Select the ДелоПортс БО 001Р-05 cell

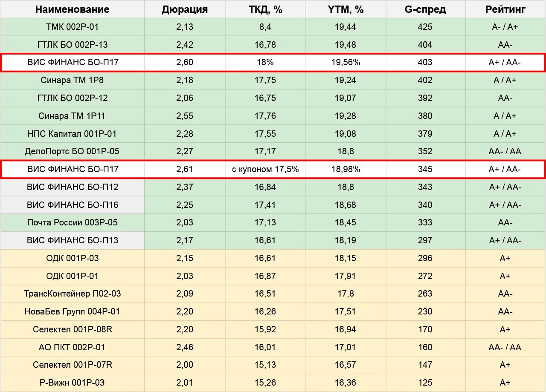72,151
